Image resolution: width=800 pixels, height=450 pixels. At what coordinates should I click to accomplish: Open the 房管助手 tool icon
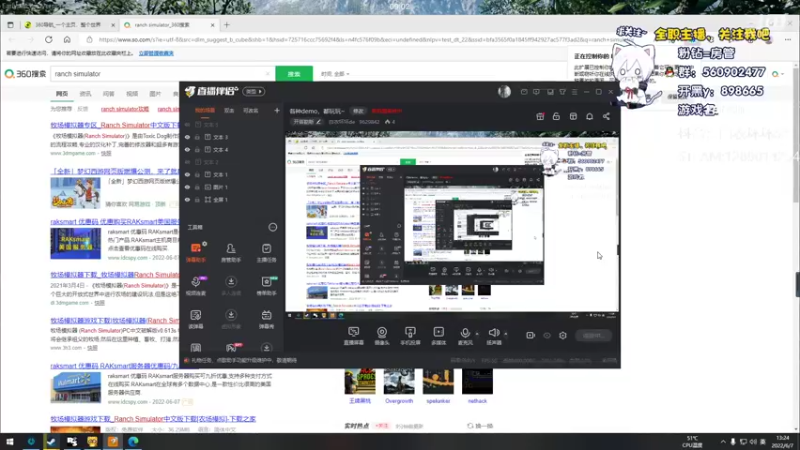231,252
